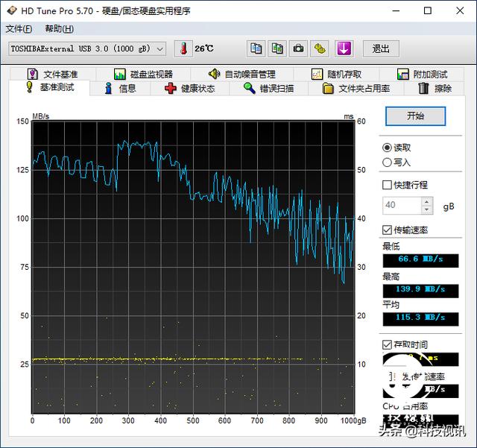Click the copy text to clipboard icon
Viewport: 477px width, 448px height.
(x=256, y=48)
